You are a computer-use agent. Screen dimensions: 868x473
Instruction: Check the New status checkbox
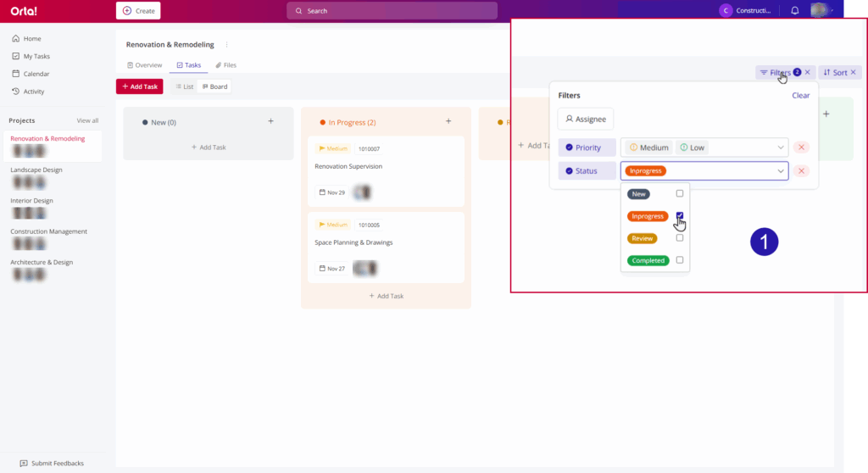point(680,194)
